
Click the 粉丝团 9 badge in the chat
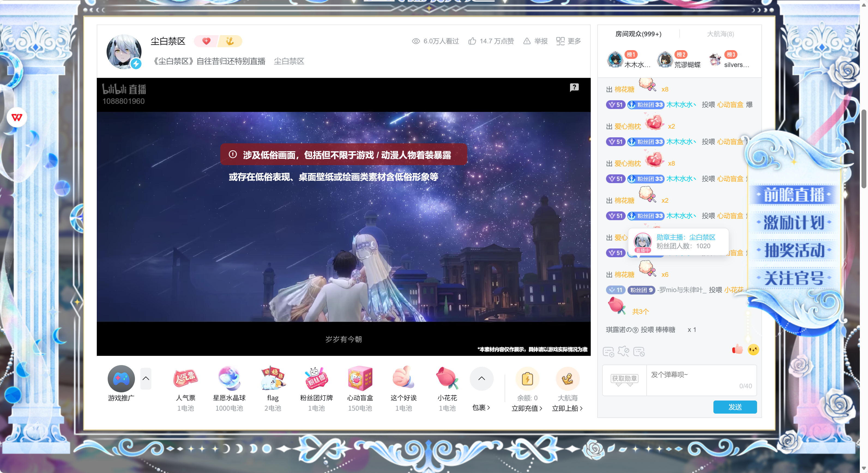(641, 290)
